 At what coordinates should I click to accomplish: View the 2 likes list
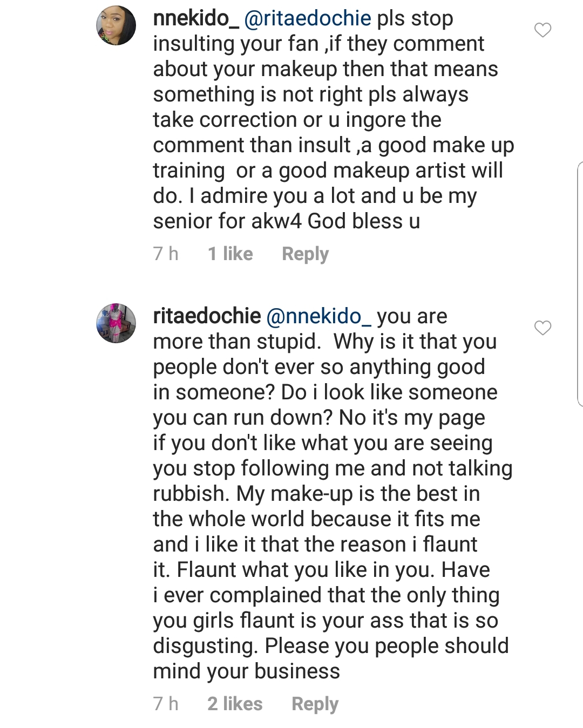pos(235,704)
